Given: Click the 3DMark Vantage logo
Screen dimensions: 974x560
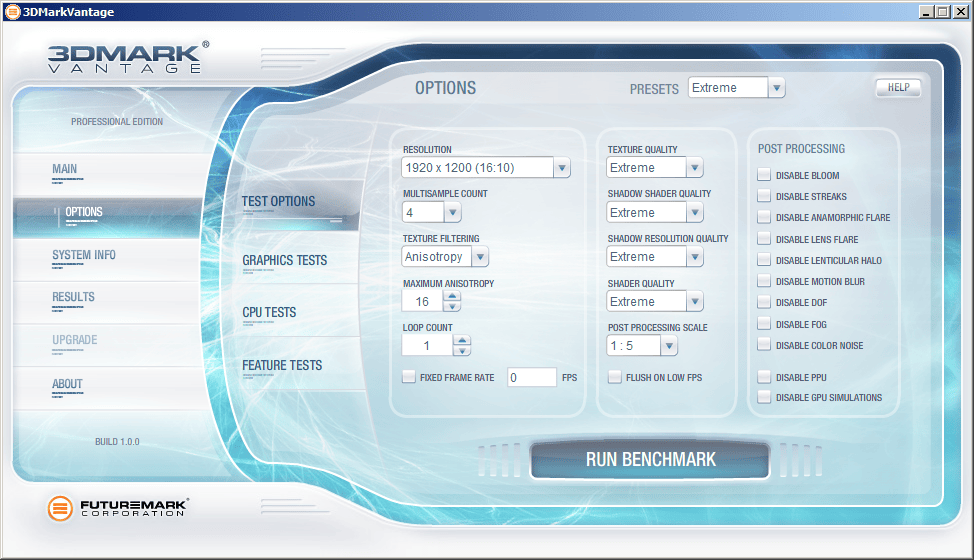Looking at the screenshot, I should [129, 58].
